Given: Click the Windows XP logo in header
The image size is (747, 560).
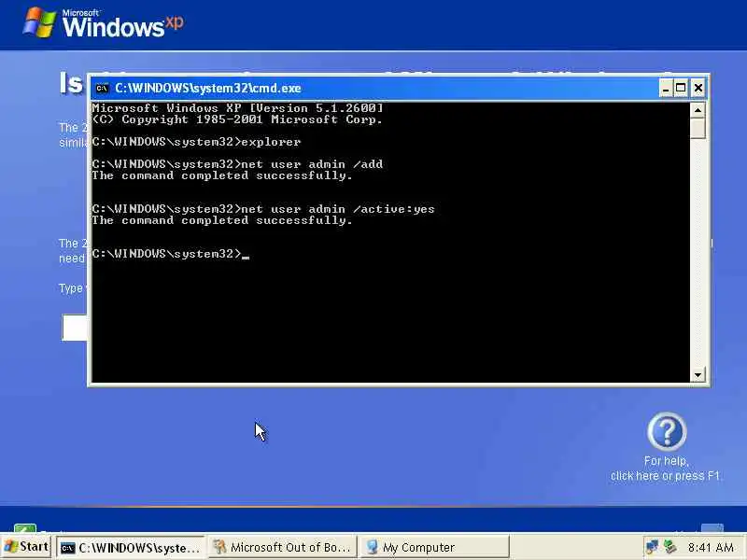Looking at the screenshot, I should [104, 22].
